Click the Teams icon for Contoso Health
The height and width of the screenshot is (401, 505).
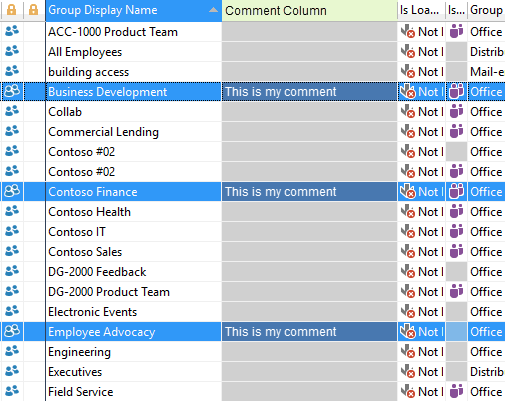(x=456, y=212)
